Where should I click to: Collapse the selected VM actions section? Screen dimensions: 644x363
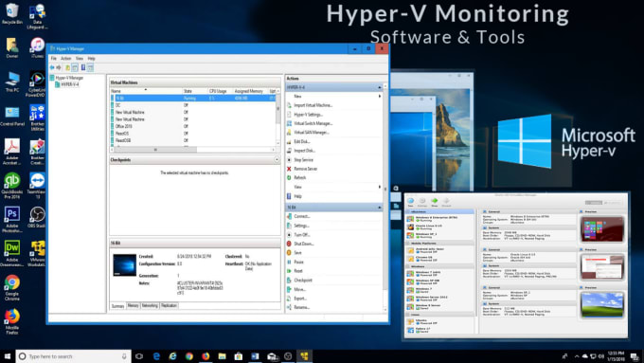coord(380,208)
